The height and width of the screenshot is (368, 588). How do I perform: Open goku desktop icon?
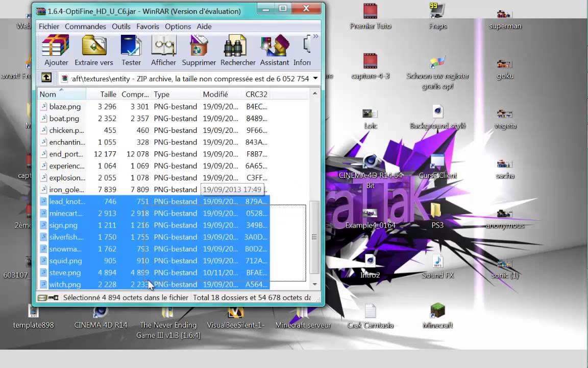pyautogui.click(x=505, y=69)
